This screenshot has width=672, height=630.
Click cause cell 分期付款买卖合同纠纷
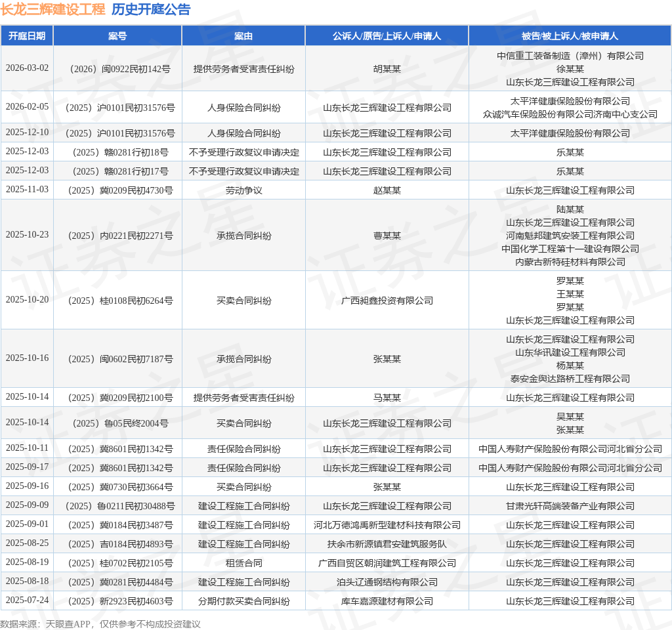click(243, 601)
